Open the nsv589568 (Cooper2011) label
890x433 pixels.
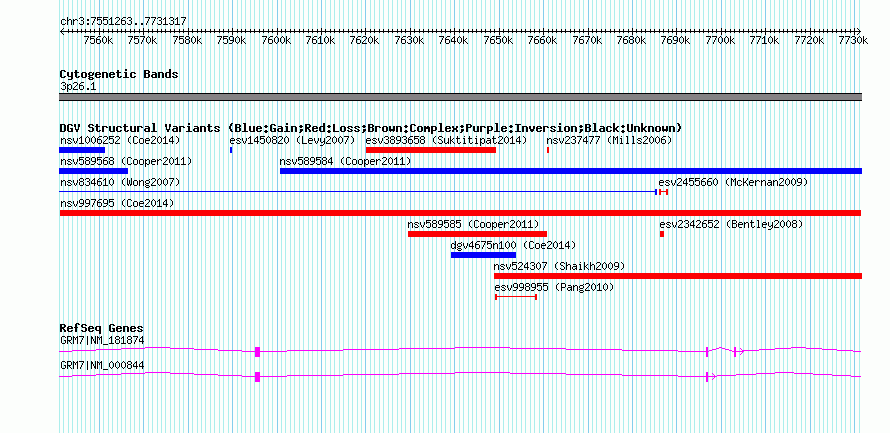click(125, 161)
